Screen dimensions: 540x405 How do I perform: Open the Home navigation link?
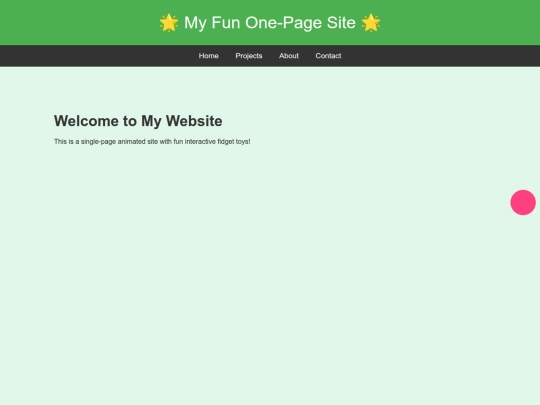208,56
